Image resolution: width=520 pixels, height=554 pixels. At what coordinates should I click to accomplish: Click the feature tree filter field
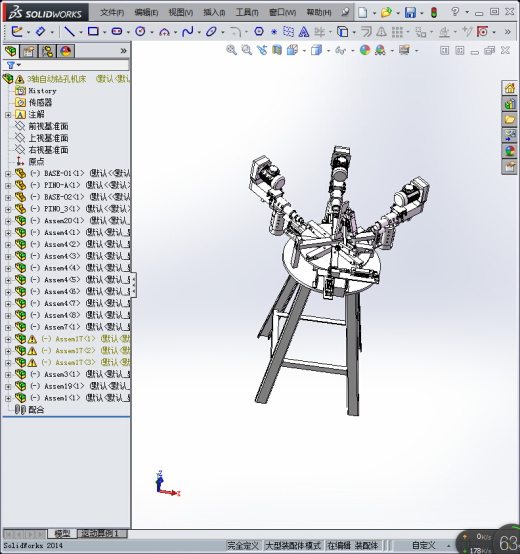[x=75, y=65]
